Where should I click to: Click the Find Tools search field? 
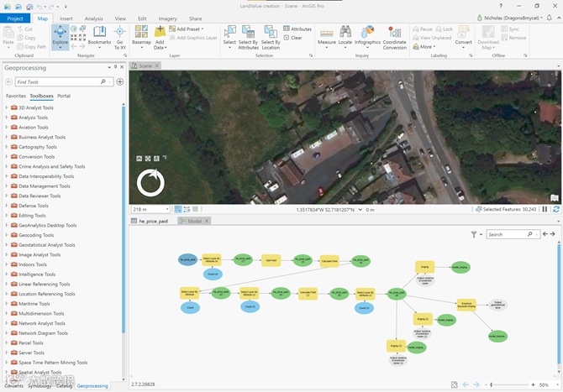point(57,82)
